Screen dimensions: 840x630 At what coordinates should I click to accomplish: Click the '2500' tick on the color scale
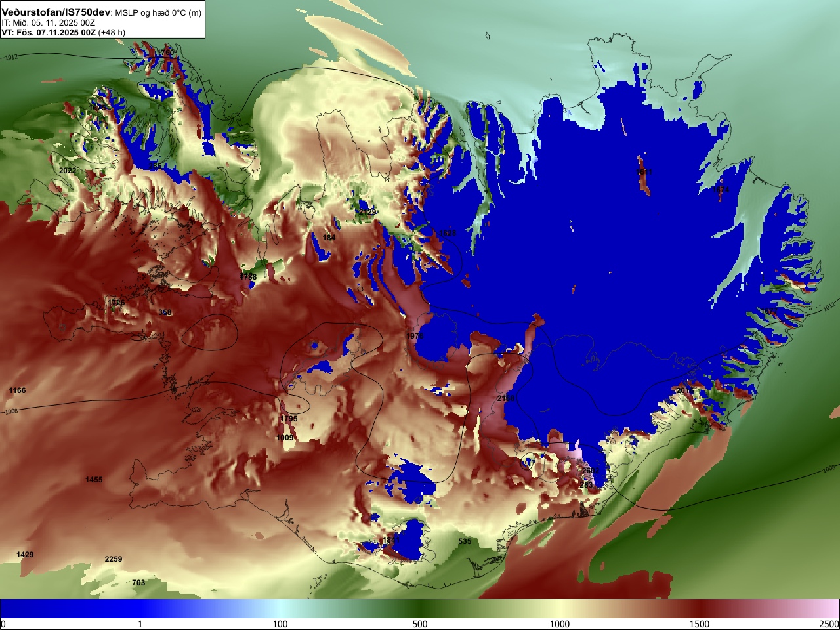(x=830, y=624)
